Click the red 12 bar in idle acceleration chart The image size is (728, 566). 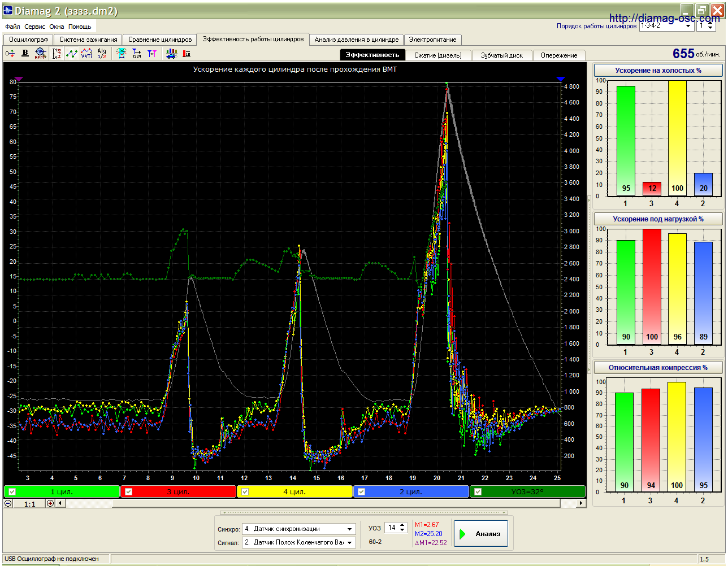pos(652,189)
